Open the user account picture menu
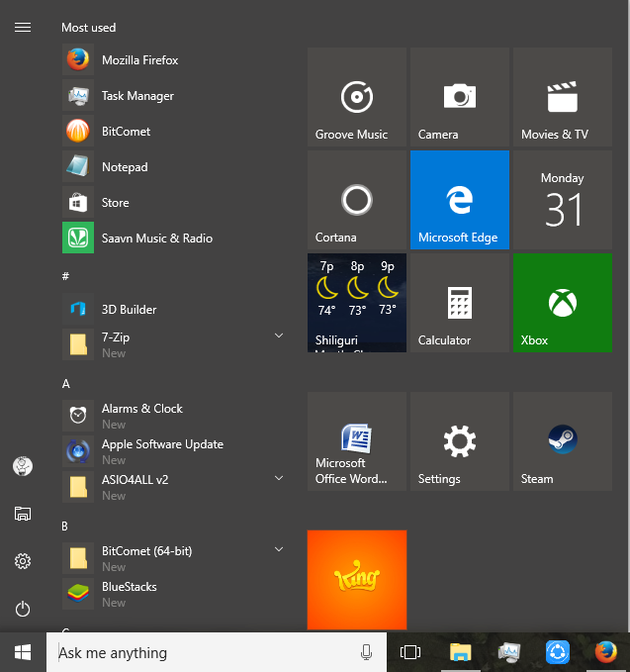 [x=23, y=466]
